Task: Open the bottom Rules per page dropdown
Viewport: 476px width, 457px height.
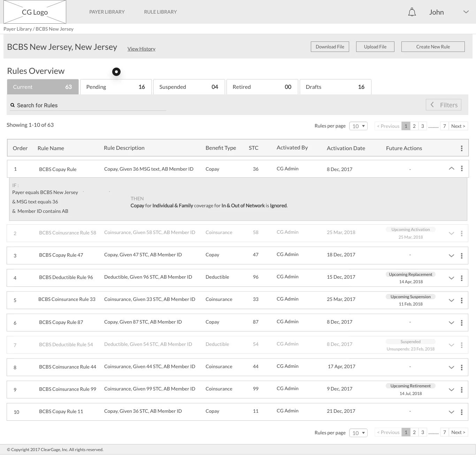Action: (358, 433)
